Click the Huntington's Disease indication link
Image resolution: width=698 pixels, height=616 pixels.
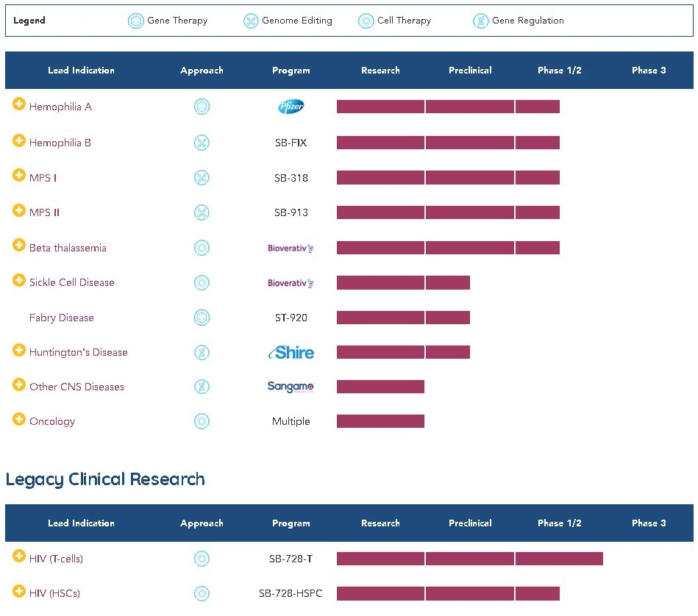pyautogui.click(x=79, y=353)
